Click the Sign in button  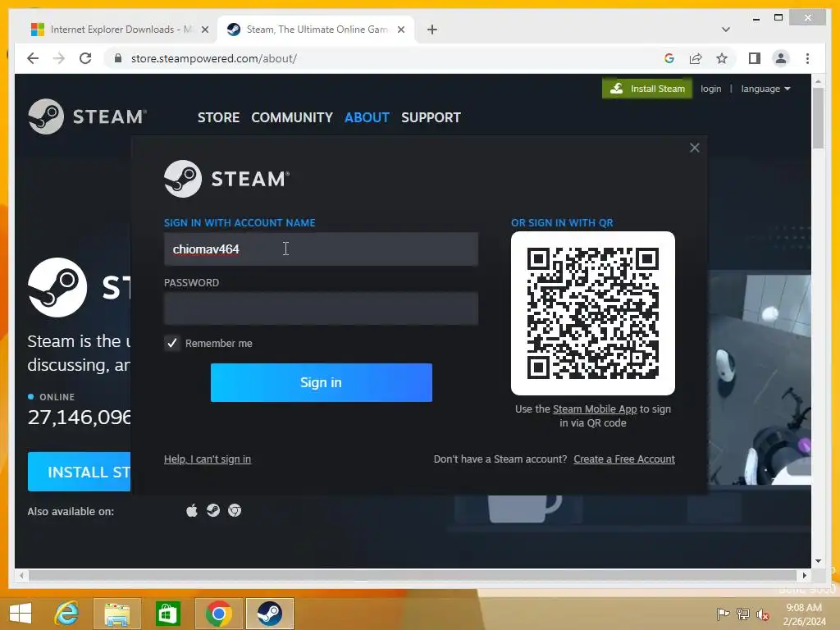321,382
